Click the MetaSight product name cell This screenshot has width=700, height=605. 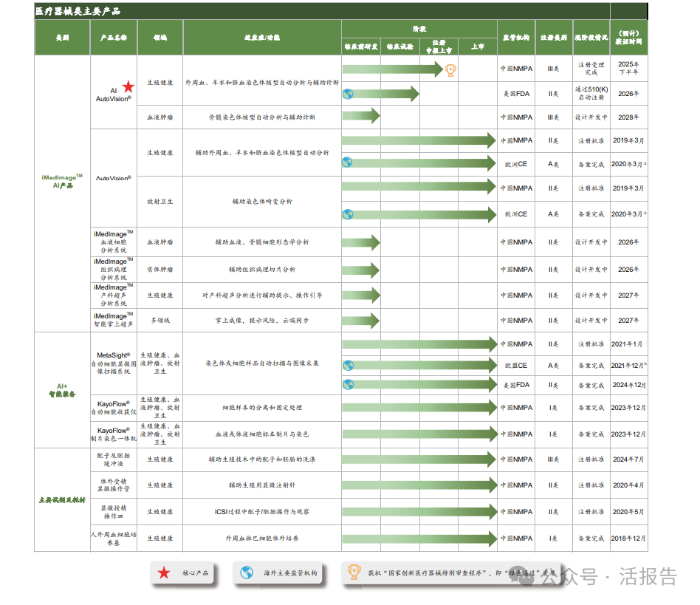(113, 363)
